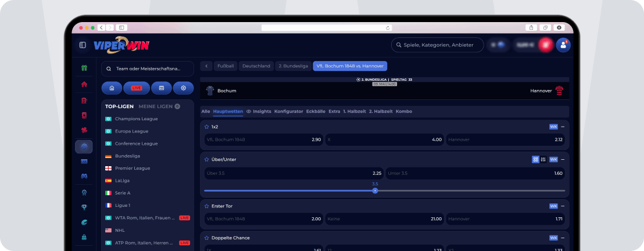Viewport: 644px width, 251px height.
Task: Open the game controller esports icon
Action: click(84, 176)
